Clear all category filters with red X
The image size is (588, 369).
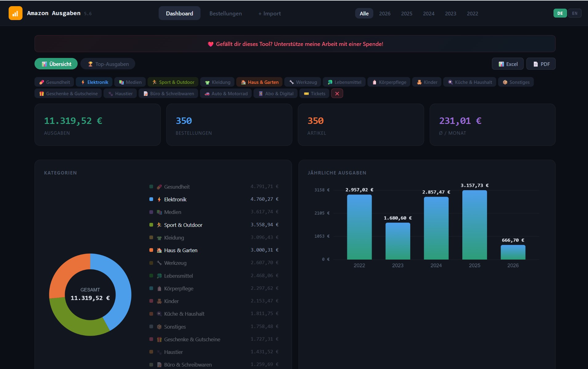click(337, 93)
